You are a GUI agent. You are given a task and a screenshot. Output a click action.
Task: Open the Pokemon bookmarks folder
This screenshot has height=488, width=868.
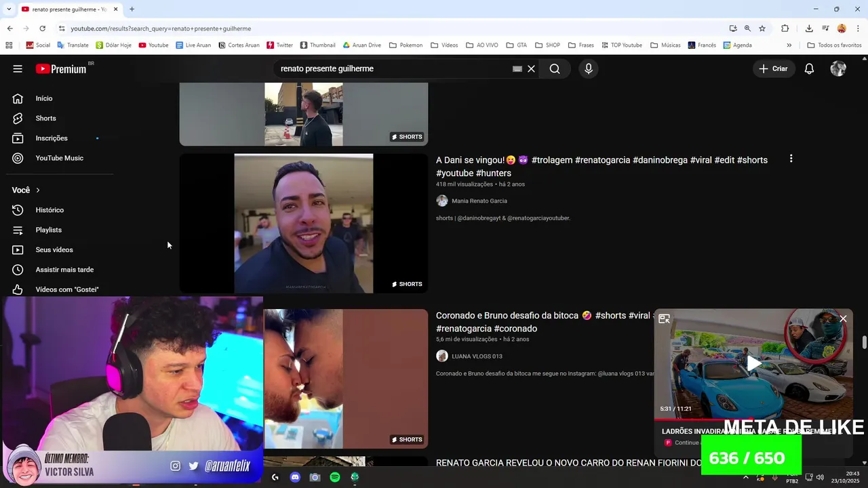point(406,45)
